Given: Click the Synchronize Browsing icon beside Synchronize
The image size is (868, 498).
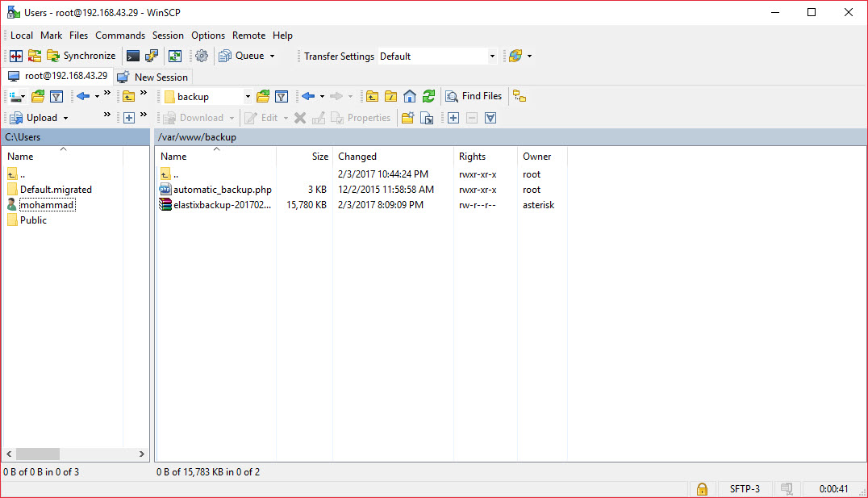Looking at the screenshot, I should tap(35, 56).
